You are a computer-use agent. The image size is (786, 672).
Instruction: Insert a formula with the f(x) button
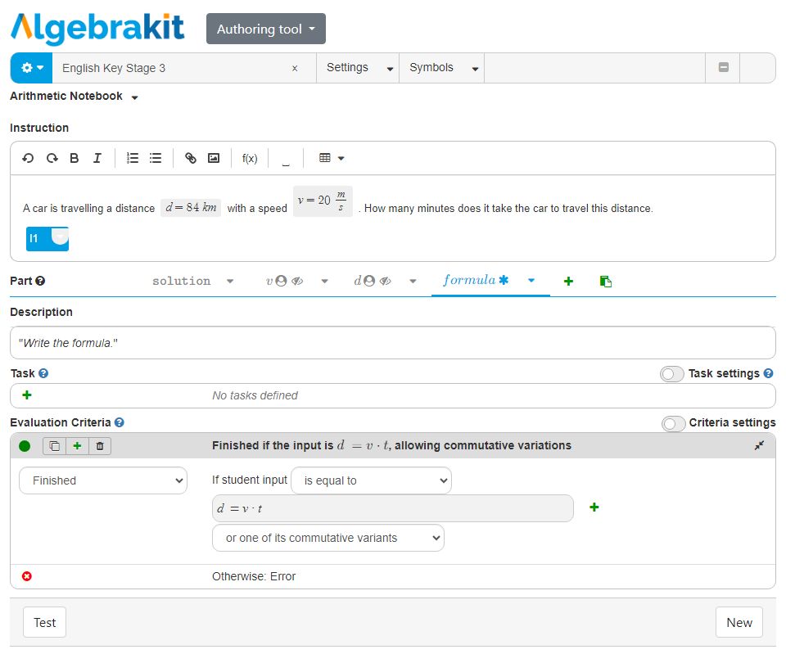250,159
